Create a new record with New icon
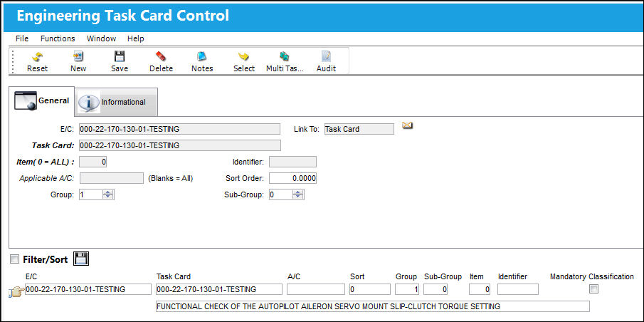This screenshot has height=322, width=644. point(78,56)
